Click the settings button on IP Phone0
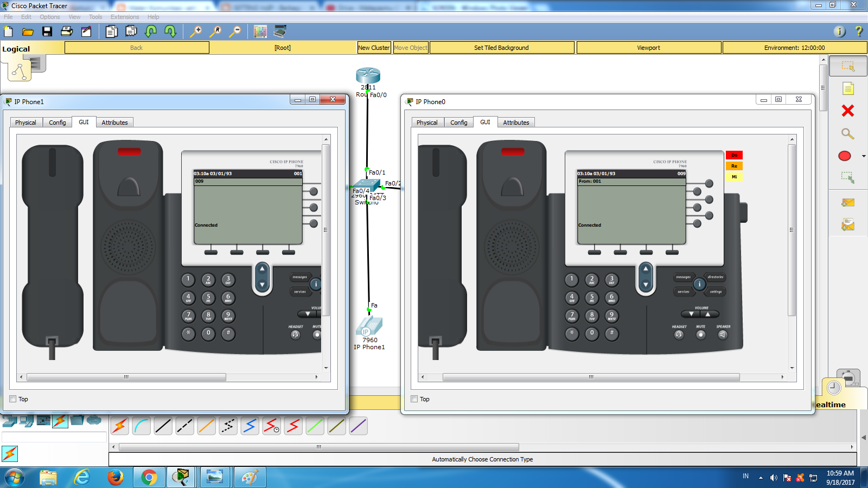The height and width of the screenshot is (488, 868). pos(716,292)
